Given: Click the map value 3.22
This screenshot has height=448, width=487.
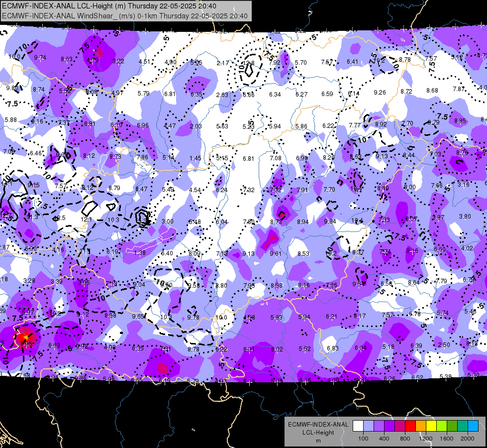Looking at the screenshot, I should tap(118, 61).
